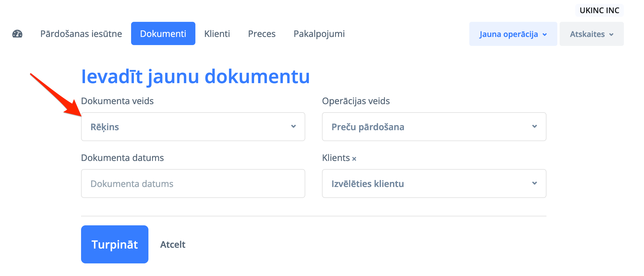Open the Izvēlēties klientu dropdown
The width and height of the screenshot is (644, 276).
click(x=434, y=184)
